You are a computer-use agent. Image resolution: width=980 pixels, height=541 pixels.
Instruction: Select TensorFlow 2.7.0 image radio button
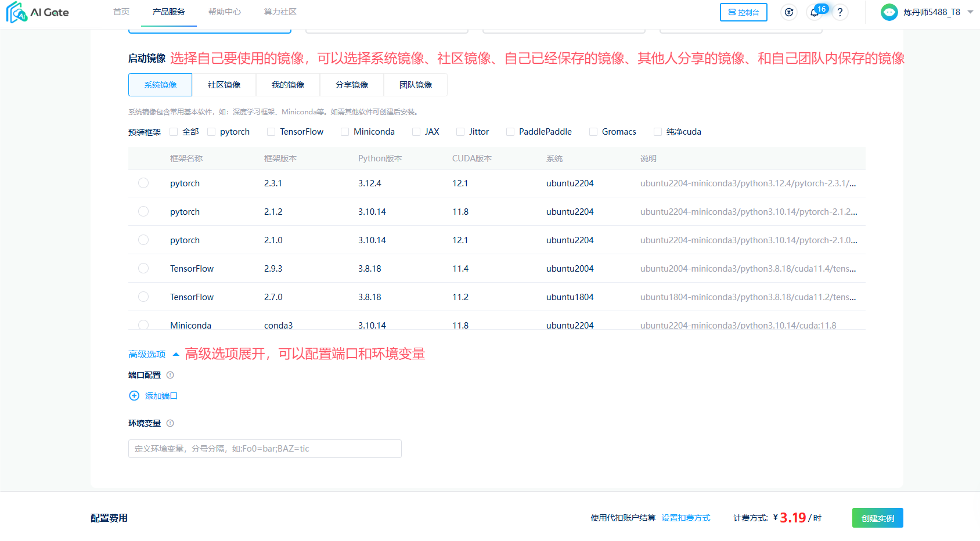143,297
